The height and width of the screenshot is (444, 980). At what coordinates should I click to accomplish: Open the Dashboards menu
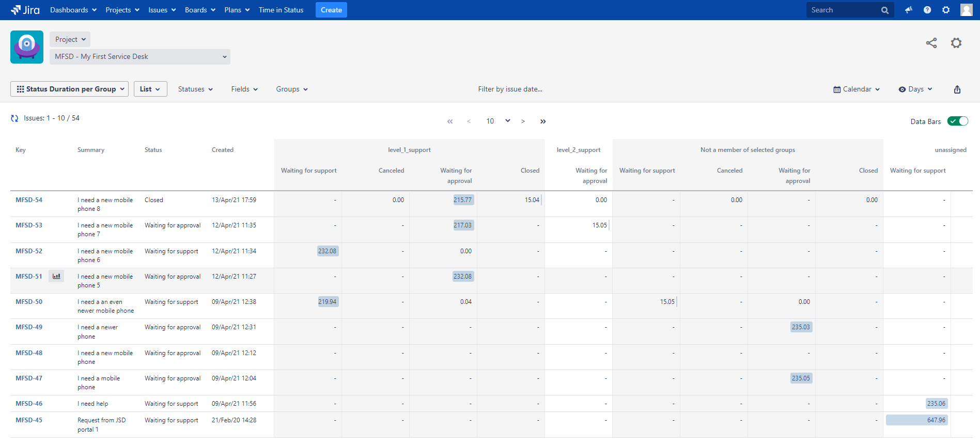(73, 10)
